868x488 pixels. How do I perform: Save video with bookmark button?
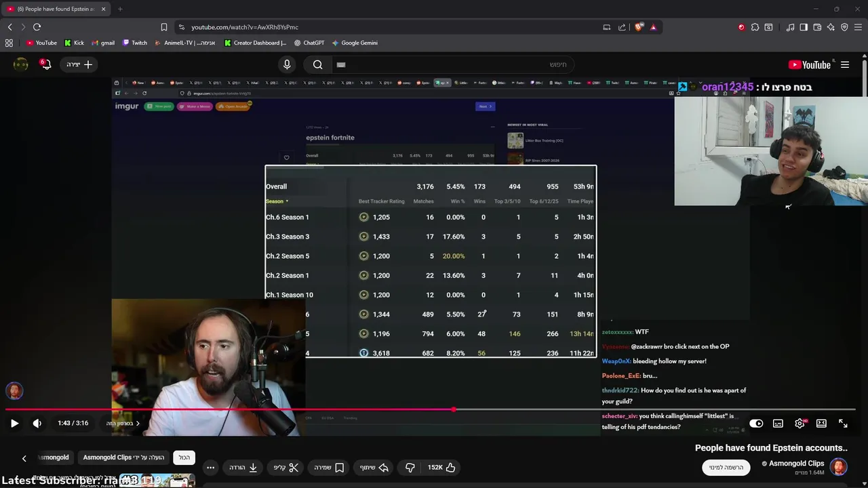click(x=329, y=467)
